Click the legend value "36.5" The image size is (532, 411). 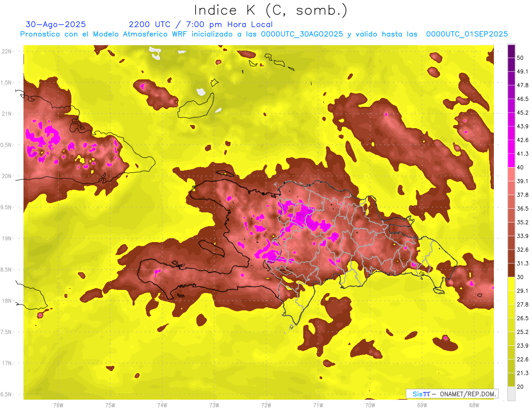click(x=522, y=208)
